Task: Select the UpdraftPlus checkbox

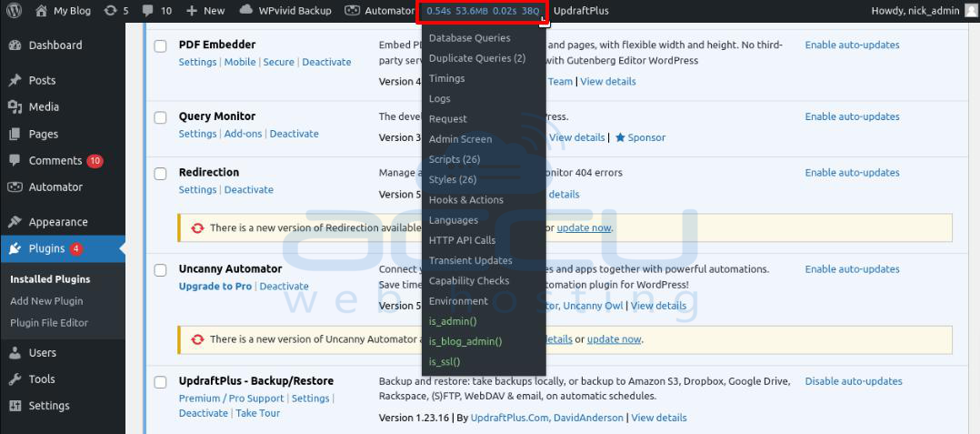Action: [161, 382]
